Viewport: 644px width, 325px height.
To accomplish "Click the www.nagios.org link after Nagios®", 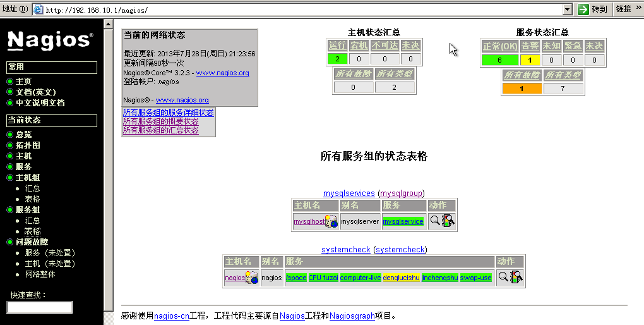I will point(182,100).
